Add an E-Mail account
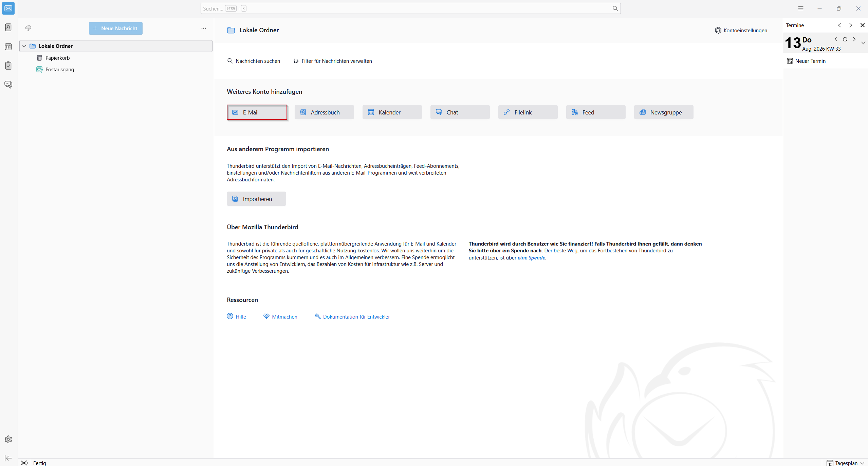 point(257,112)
